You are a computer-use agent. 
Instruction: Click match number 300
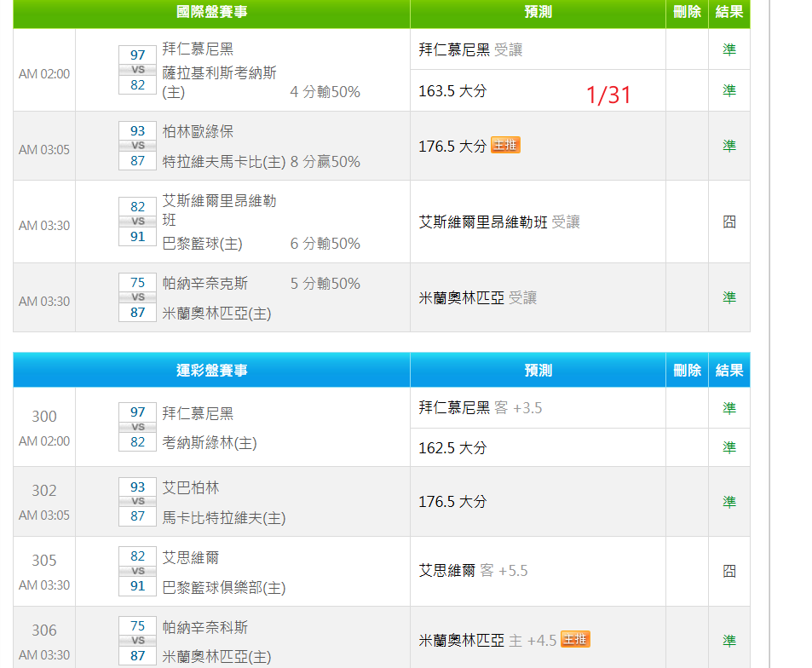44,417
